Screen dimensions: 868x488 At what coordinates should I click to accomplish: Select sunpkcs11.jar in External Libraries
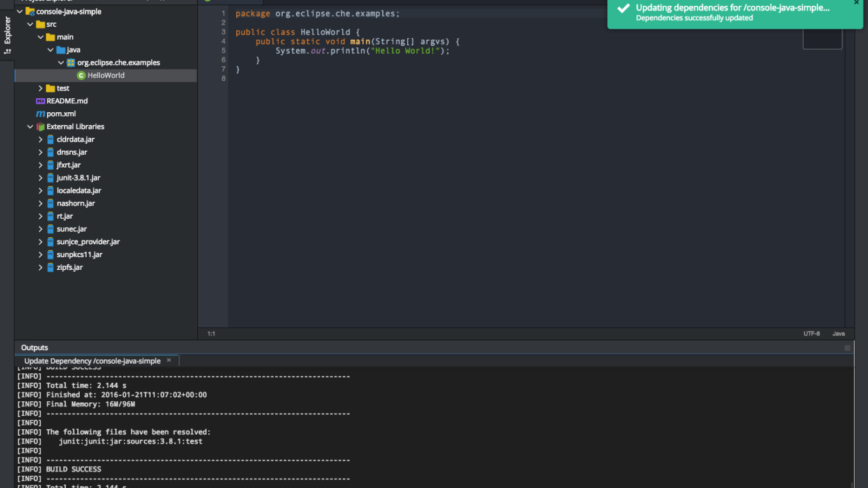80,255
